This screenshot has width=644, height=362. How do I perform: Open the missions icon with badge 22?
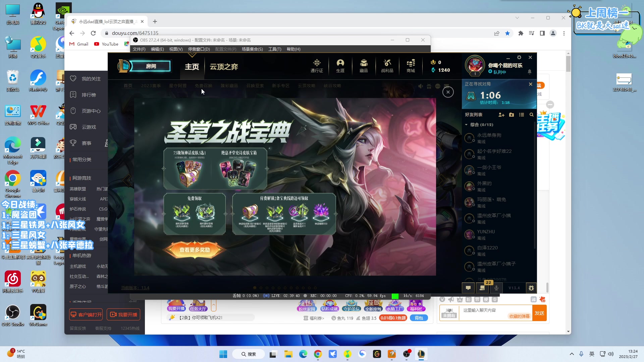click(482, 288)
